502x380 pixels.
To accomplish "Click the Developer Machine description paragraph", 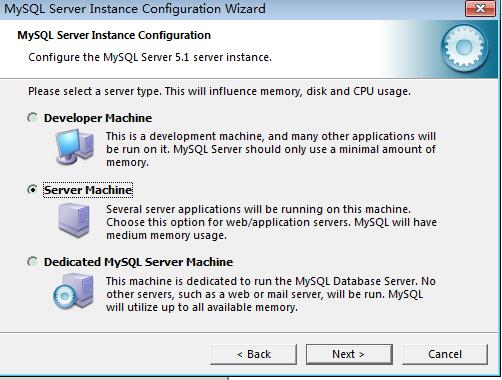I will click(271, 149).
